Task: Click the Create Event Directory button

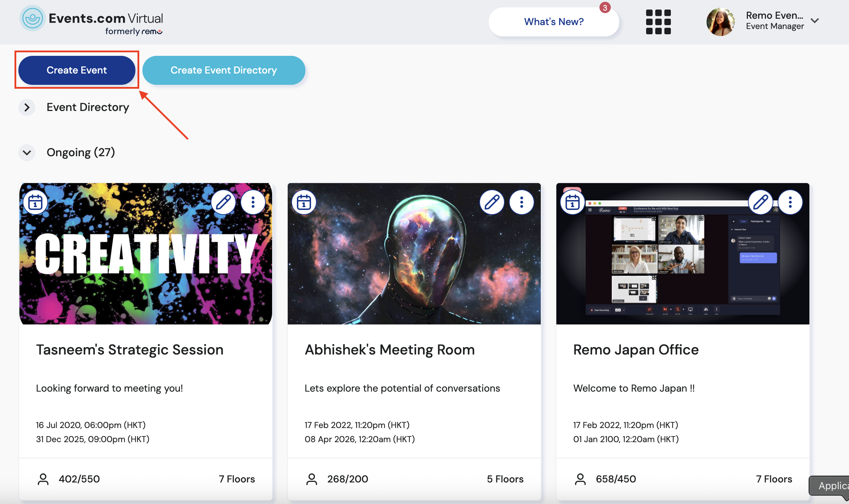Action: [224, 70]
